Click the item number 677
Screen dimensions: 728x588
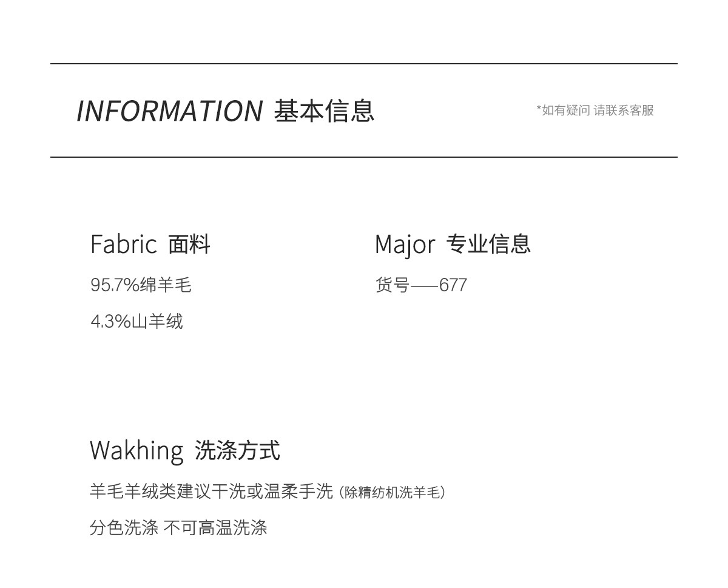tap(453, 285)
